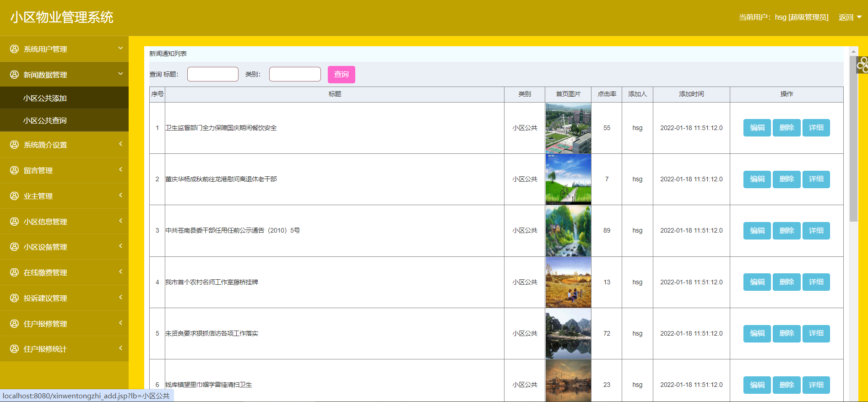Click 删除 for row 4 我市首个农村名师

click(x=787, y=282)
